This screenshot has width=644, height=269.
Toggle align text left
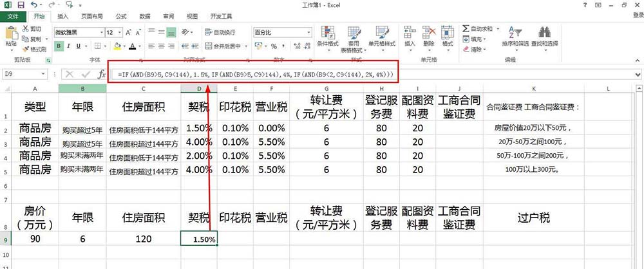[x=151, y=46]
